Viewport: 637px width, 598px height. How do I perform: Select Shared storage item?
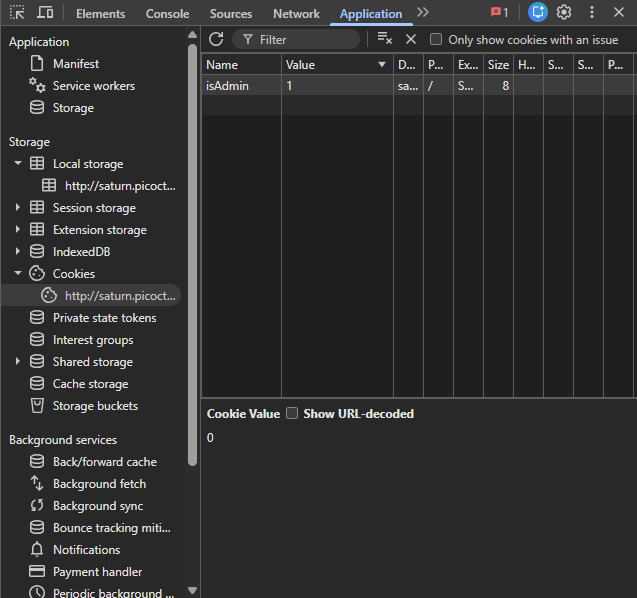tap(93, 362)
